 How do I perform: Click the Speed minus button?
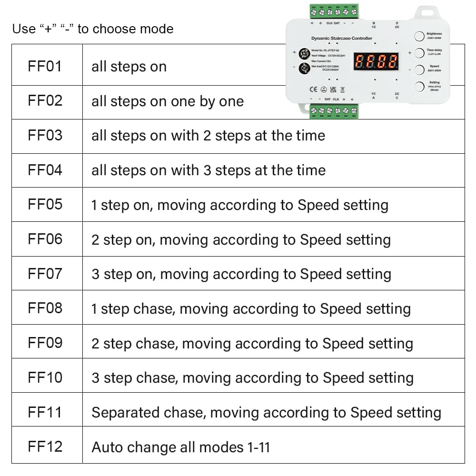419,70
